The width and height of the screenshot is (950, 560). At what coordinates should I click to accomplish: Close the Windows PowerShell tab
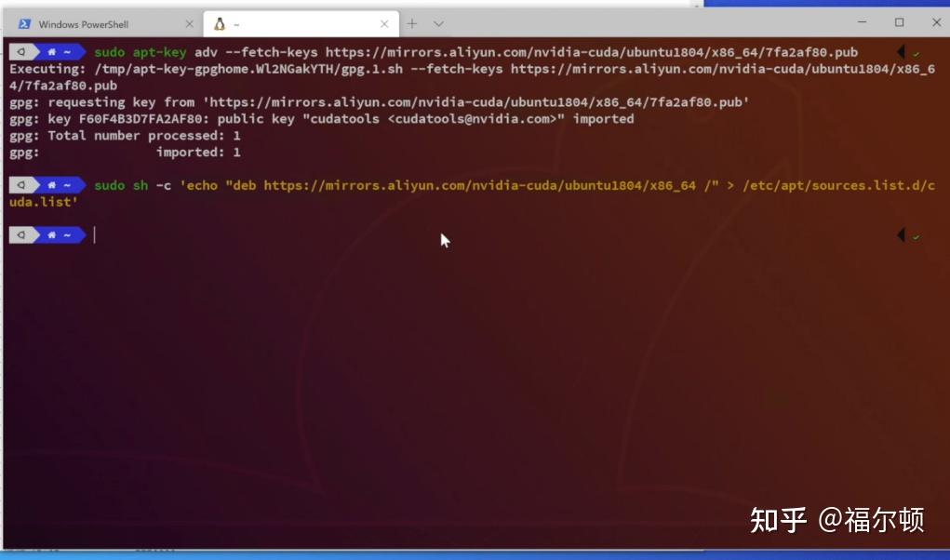(190, 22)
